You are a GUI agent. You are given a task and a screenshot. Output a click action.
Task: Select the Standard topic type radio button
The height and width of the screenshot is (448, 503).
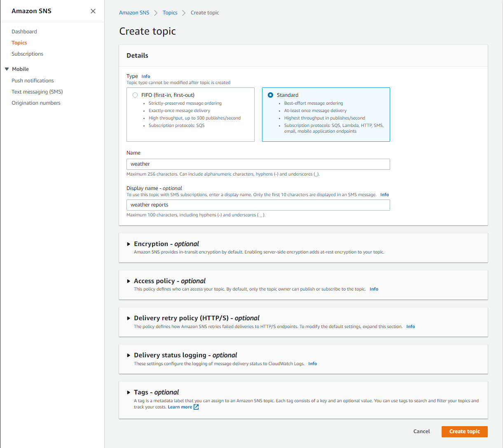[270, 95]
